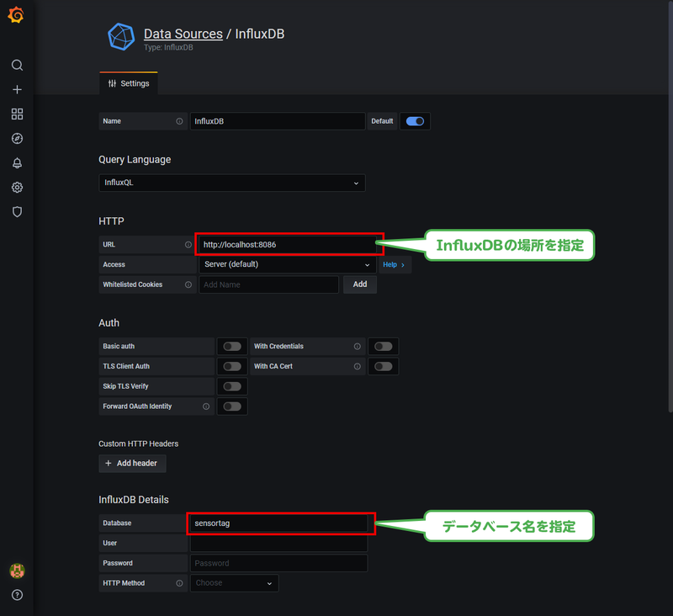
Task: Click the InfluxDB logo in page header
Action: click(121, 37)
